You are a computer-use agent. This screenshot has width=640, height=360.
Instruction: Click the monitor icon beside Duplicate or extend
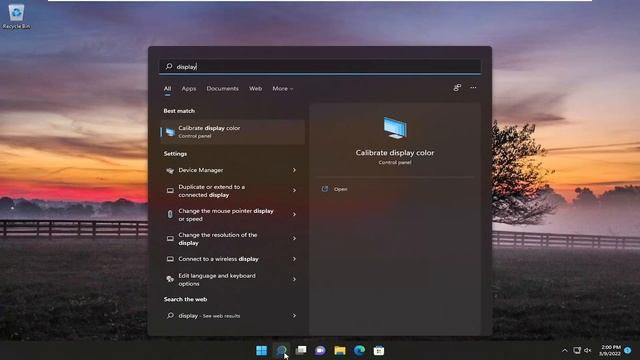pyautogui.click(x=170, y=191)
